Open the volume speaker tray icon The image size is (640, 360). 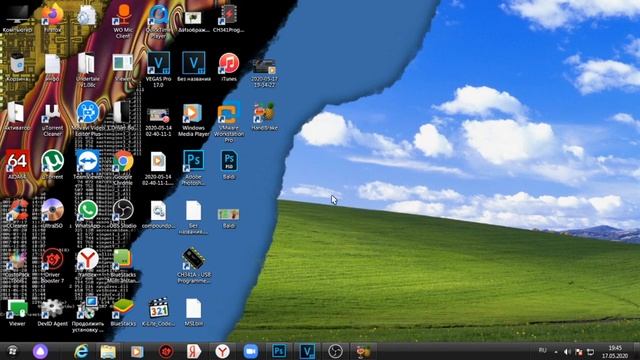(567, 351)
